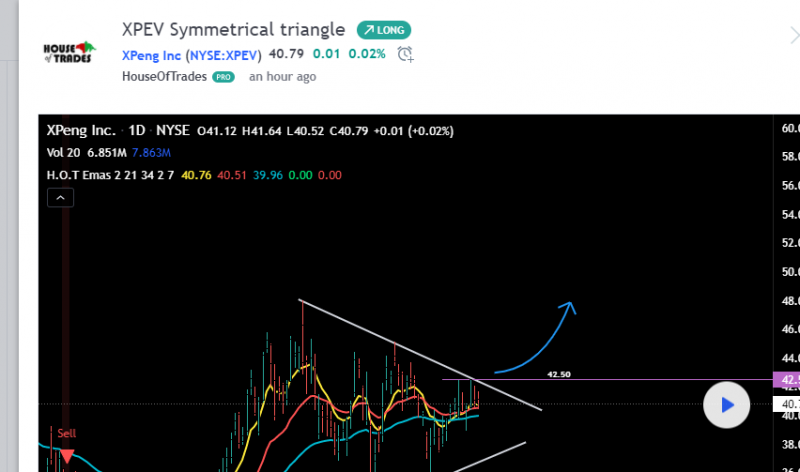
Task: Open the HouseOfTrades author profile
Action: coord(164,77)
